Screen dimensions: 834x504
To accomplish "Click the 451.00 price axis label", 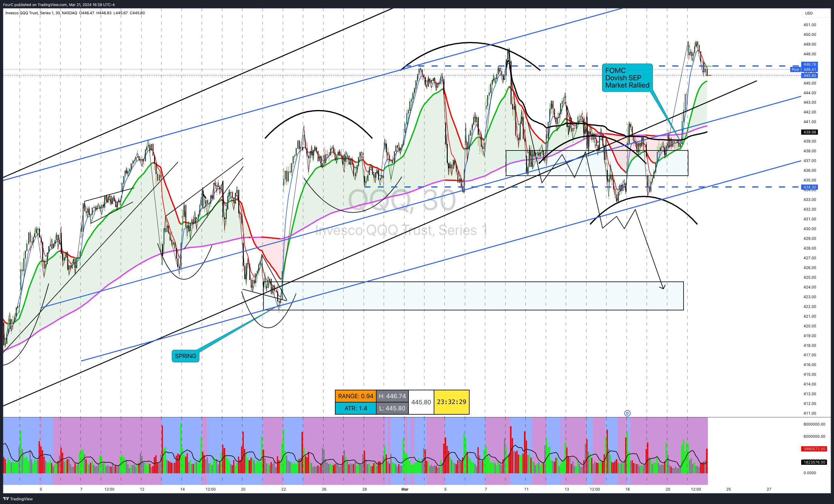I will (810, 25).
